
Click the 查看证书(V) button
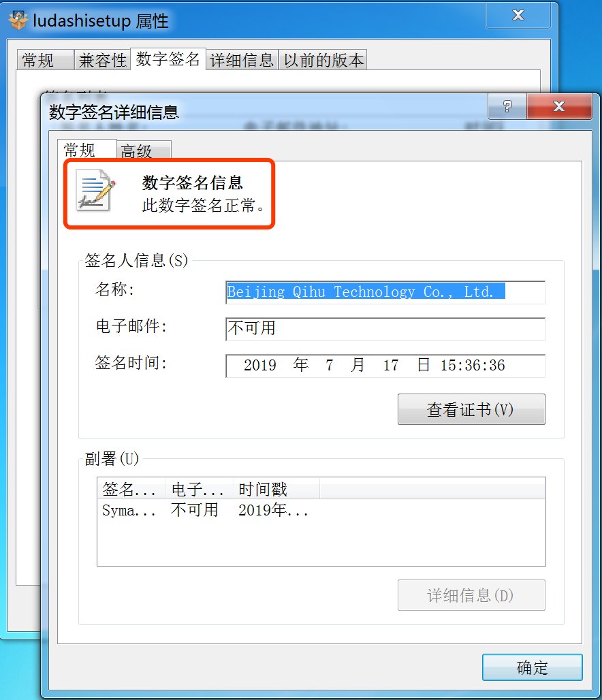471,409
